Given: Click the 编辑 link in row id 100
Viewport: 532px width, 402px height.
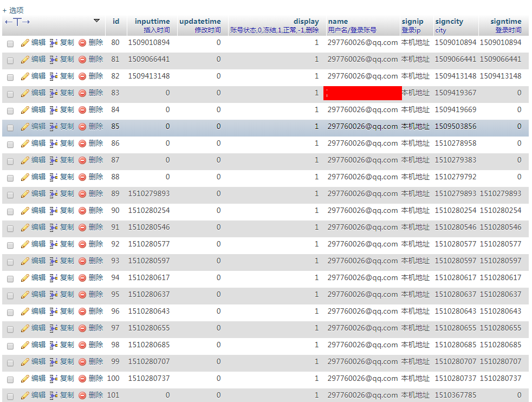Looking at the screenshot, I should [38, 378].
